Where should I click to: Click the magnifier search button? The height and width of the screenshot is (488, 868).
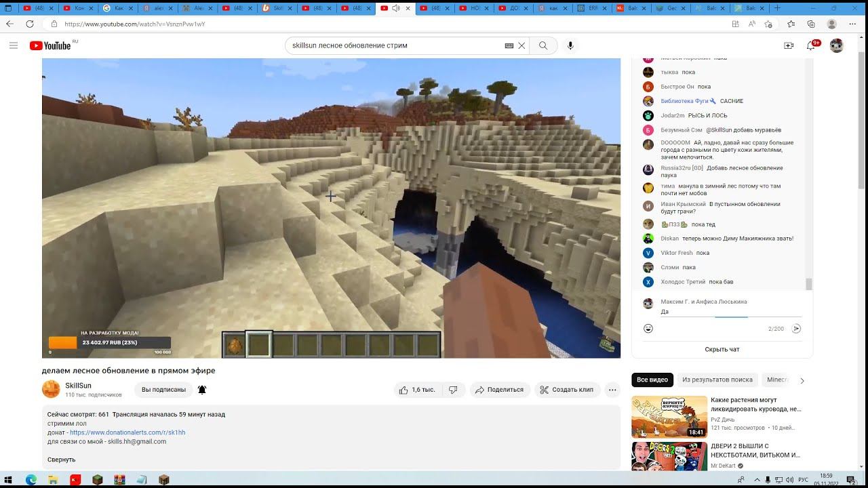pyautogui.click(x=543, y=45)
